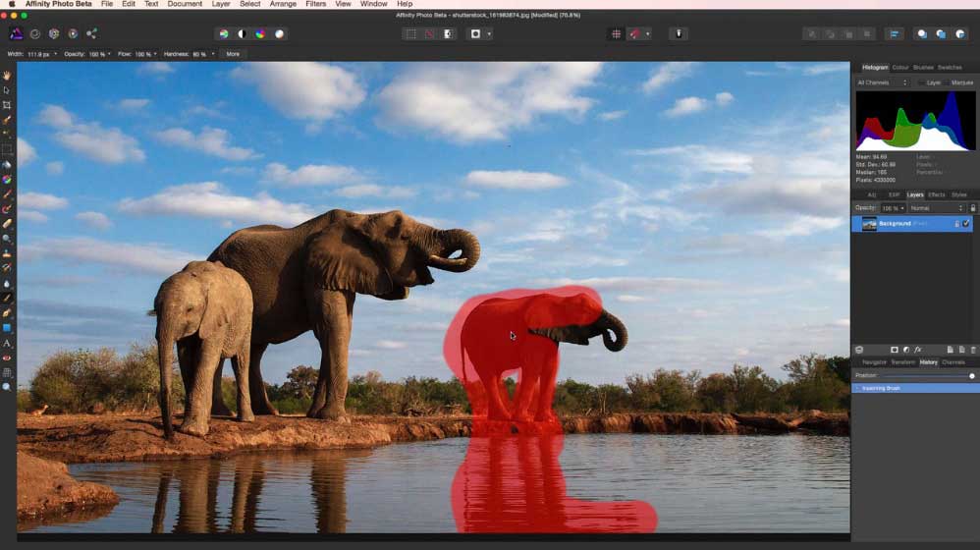Delete layer using the trash icon
The height and width of the screenshot is (550, 980).
coord(973,350)
